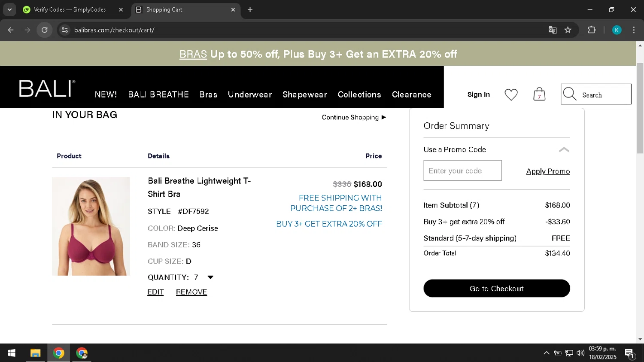Viewport: 644px width, 362px height.
Task: Open browser extensions puzzle icon
Action: click(x=592, y=30)
